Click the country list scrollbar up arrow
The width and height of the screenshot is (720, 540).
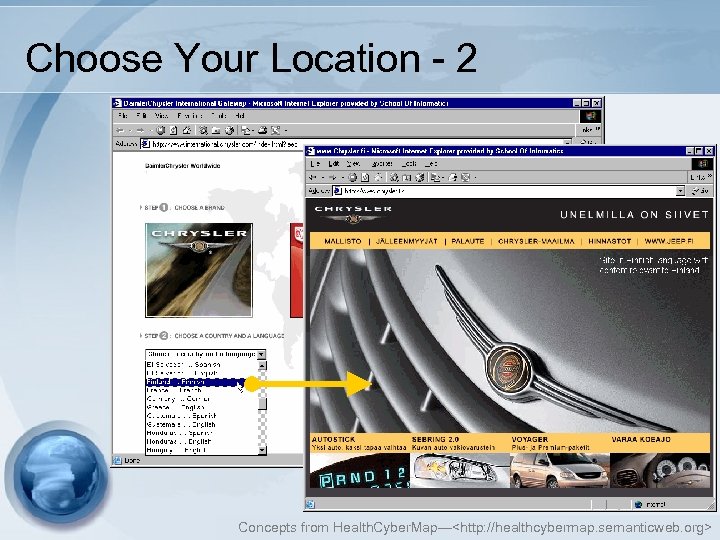[x=262, y=366]
